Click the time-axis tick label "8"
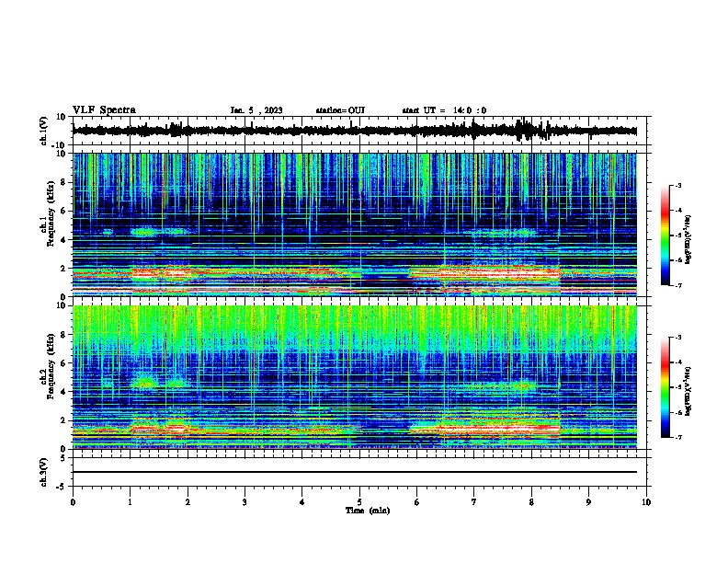 coord(531,502)
